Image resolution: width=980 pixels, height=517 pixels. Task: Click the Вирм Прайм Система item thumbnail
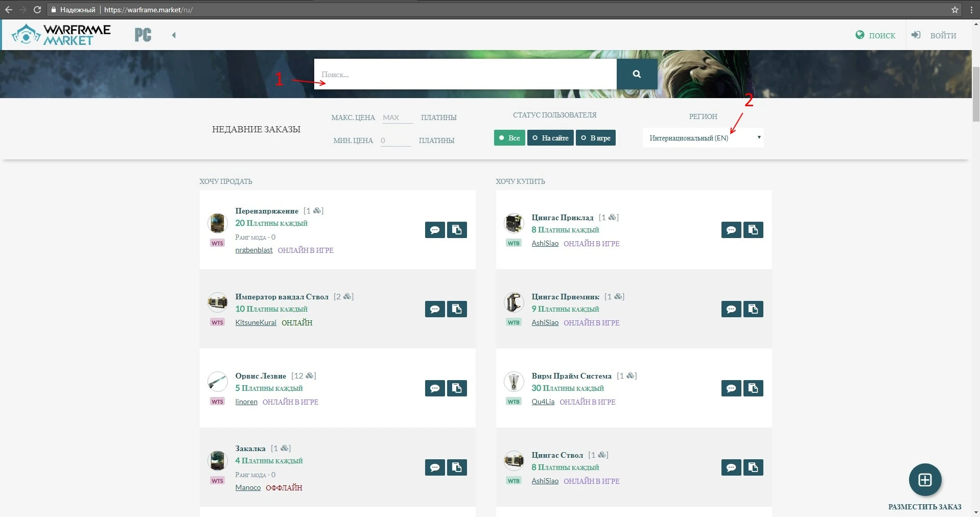[514, 382]
